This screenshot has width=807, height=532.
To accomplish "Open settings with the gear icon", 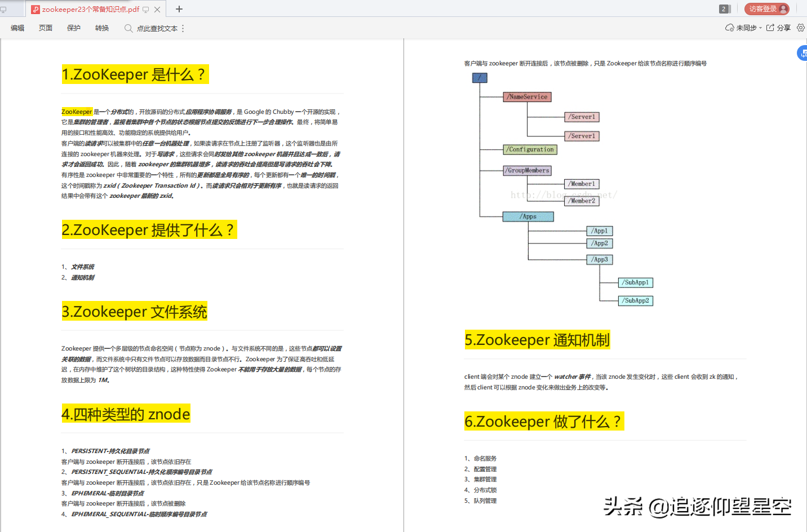I will tap(801, 28).
